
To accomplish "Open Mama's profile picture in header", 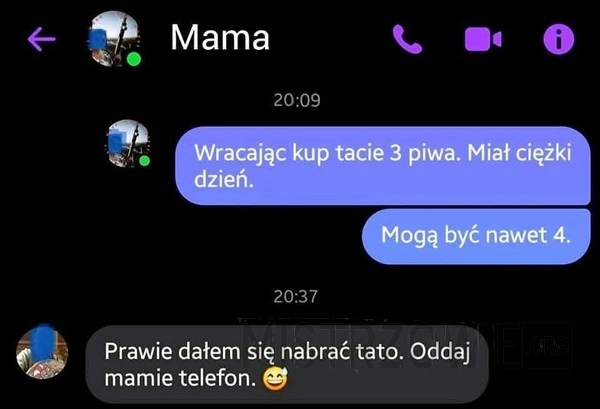I will 114,39.
